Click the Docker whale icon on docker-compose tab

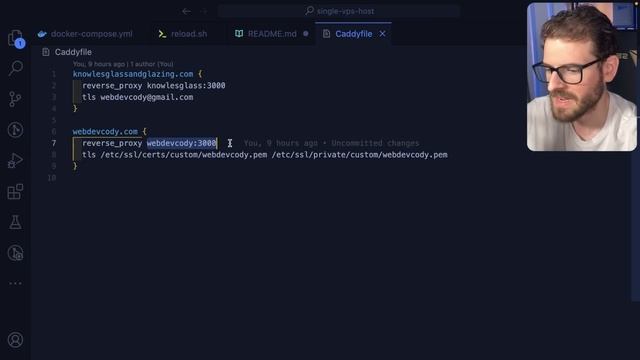(x=42, y=34)
